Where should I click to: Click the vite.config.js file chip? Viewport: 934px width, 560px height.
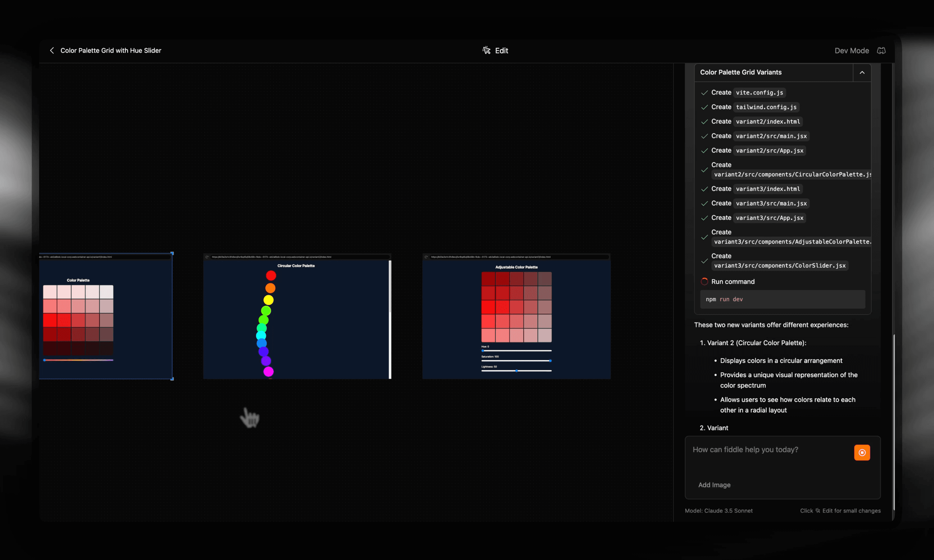(x=759, y=93)
